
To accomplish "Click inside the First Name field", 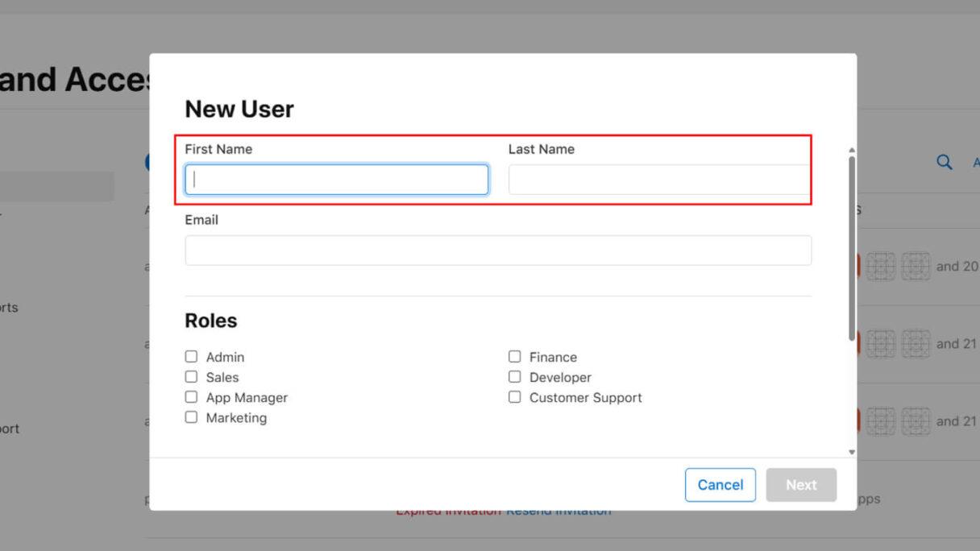I will click(x=335, y=179).
